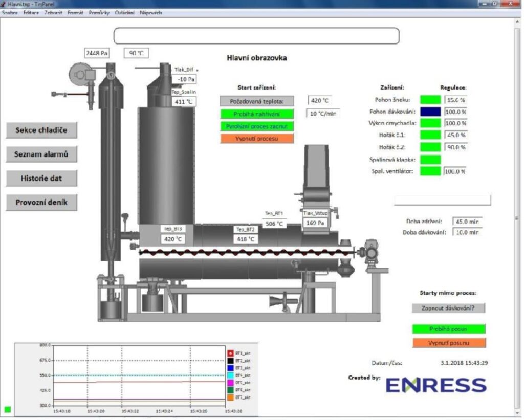
Task: Select Tep_BT2 418 °C value
Action: click(246, 239)
